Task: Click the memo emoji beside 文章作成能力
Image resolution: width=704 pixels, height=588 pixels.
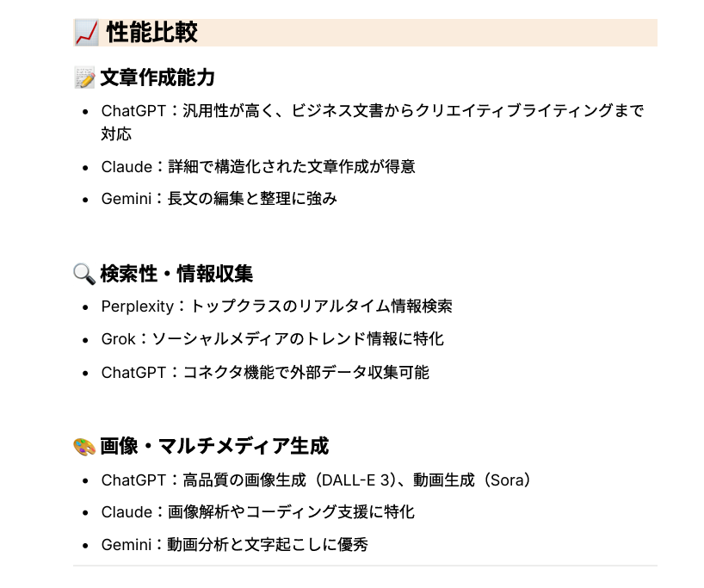Action: coord(84,78)
